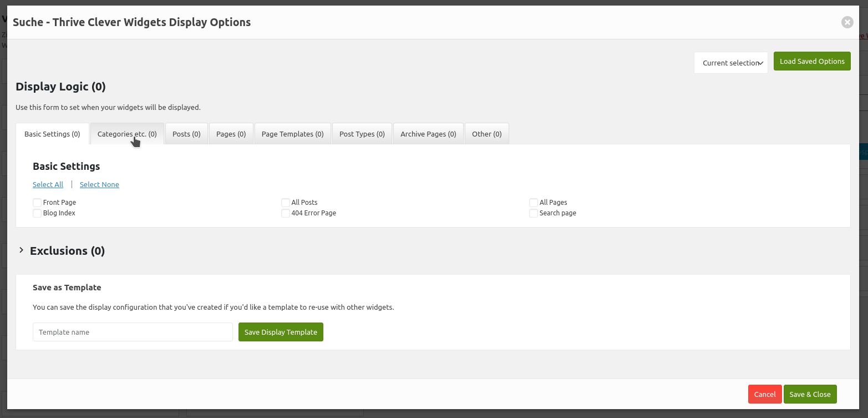Close the Display Options dialog with the X icon
The image size is (868, 418).
[x=847, y=22]
